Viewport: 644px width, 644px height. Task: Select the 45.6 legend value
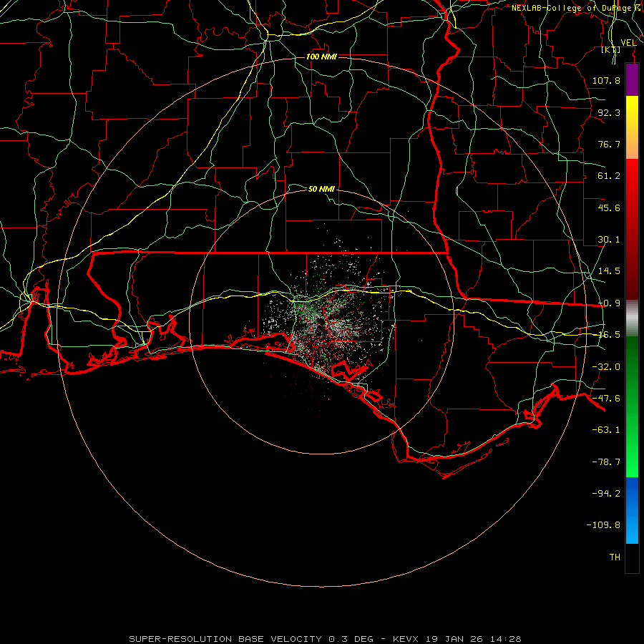tap(609, 208)
